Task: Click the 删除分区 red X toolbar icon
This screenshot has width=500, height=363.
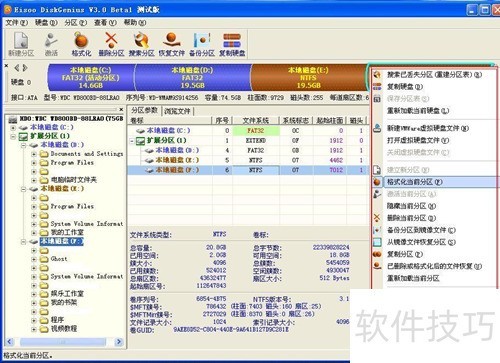Action: 111,44
